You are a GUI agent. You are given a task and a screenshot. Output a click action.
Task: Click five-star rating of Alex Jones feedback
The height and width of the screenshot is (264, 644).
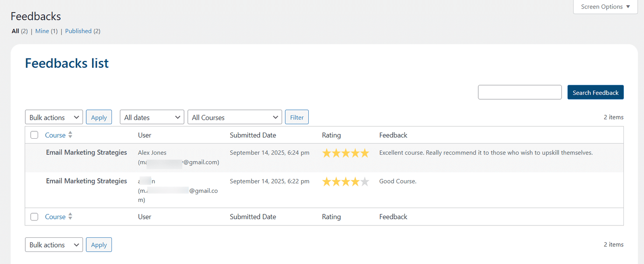345,153
